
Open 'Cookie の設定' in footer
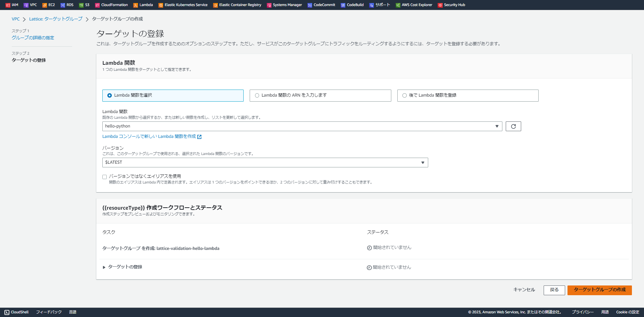pos(628,312)
